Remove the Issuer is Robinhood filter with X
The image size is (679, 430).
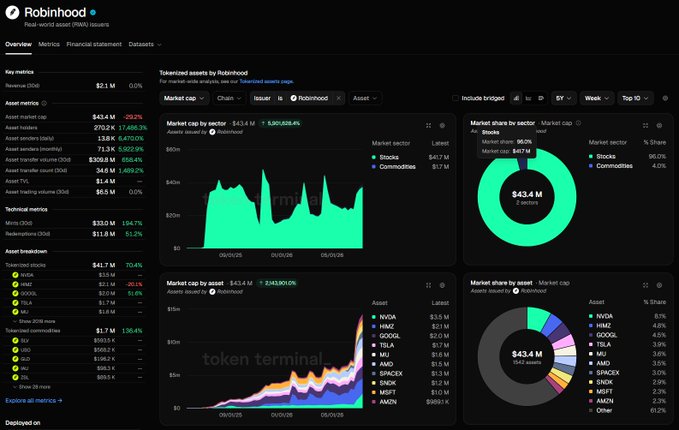(x=339, y=98)
